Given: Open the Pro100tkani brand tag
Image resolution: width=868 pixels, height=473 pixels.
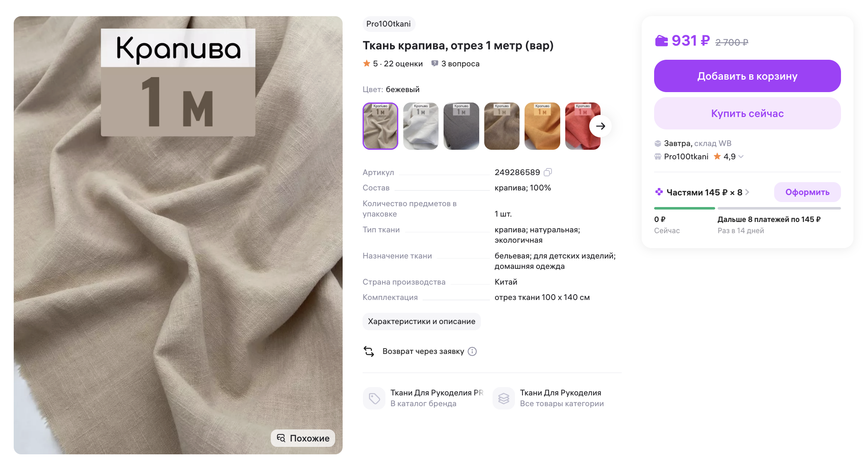Looking at the screenshot, I should click(389, 24).
